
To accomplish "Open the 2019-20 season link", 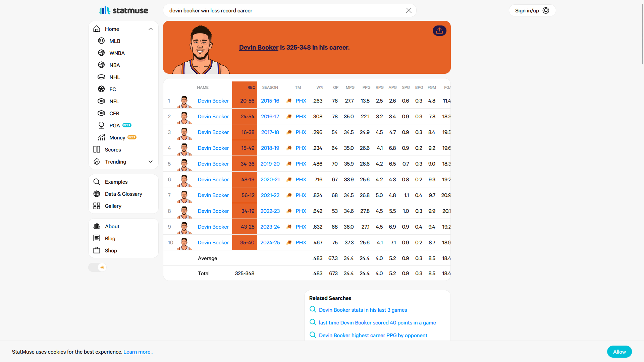I will (x=270, y=164).
